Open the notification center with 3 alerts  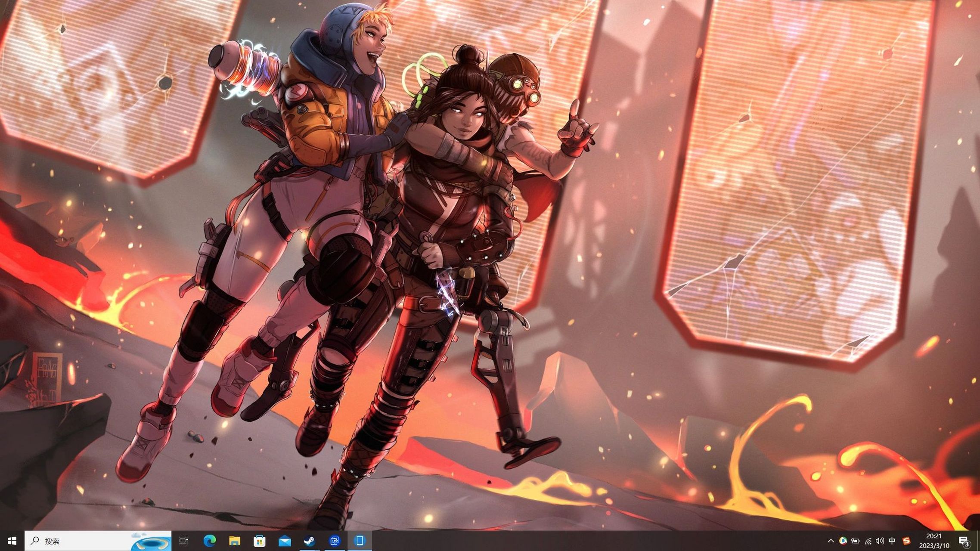click(964, 541)
